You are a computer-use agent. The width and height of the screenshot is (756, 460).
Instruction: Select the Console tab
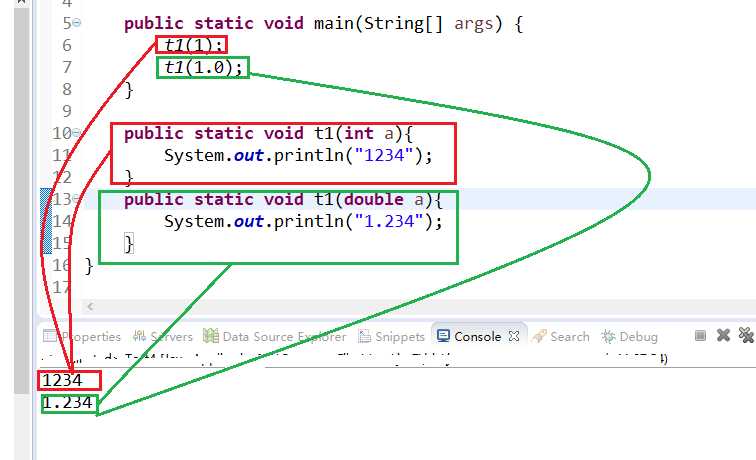[x=477, y=336]
